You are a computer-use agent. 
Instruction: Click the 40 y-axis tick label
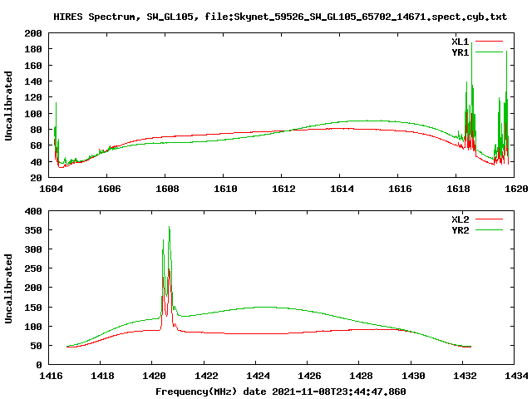pos(37,162)
